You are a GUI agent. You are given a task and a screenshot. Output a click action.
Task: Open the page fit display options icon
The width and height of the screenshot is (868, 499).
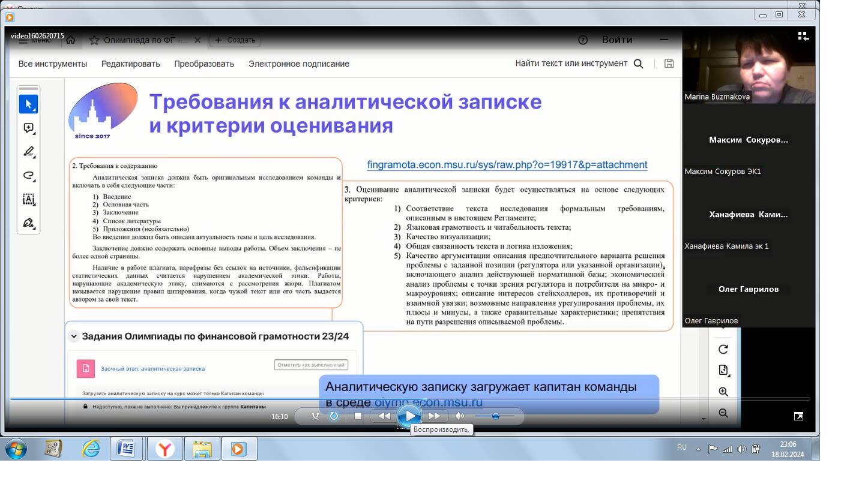point(723,371)
